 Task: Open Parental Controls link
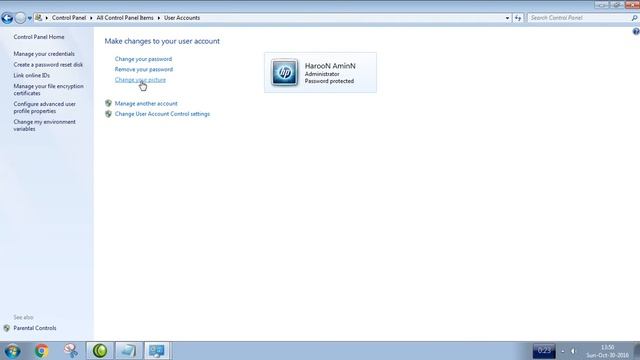35,328
